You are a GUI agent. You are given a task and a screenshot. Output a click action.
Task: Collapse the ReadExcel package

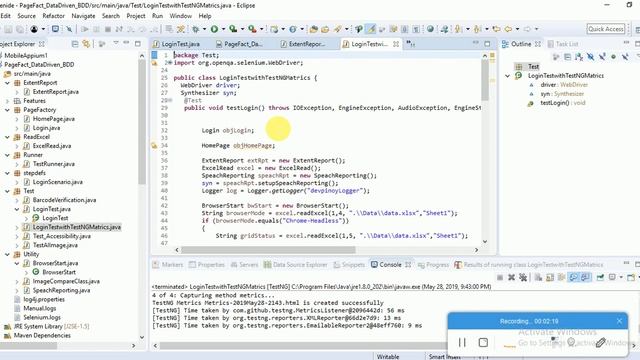(x=7, y=137)
